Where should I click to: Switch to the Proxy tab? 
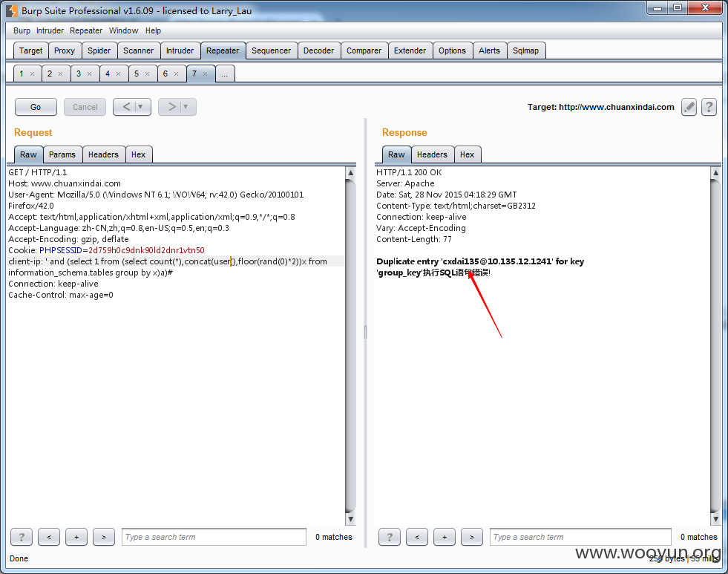tap(65, 50)
